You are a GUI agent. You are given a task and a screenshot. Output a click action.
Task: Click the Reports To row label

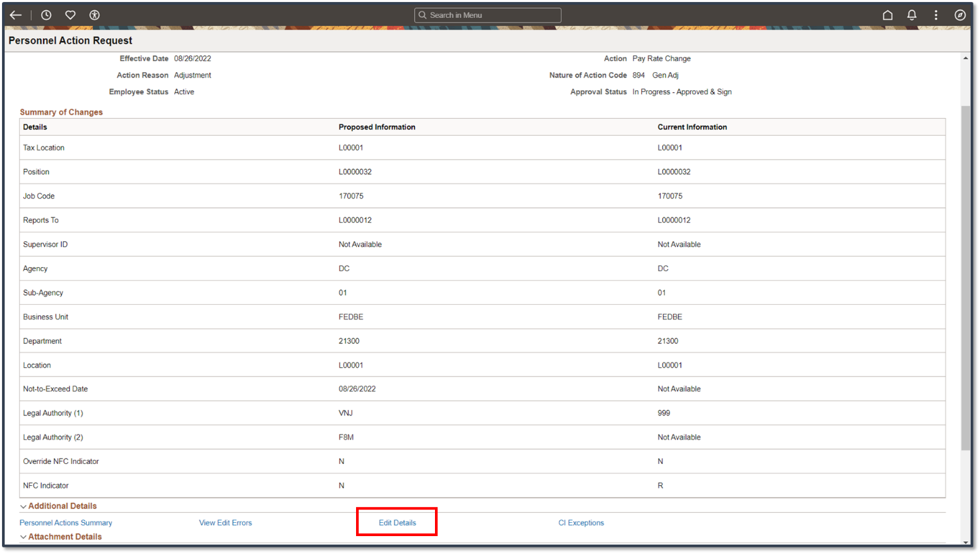(41, 221)
